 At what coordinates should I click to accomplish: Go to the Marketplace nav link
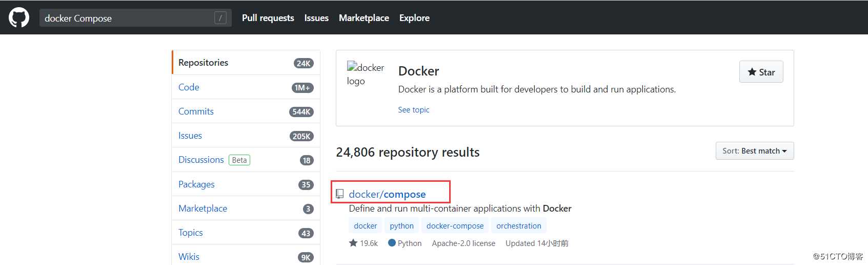364,18
